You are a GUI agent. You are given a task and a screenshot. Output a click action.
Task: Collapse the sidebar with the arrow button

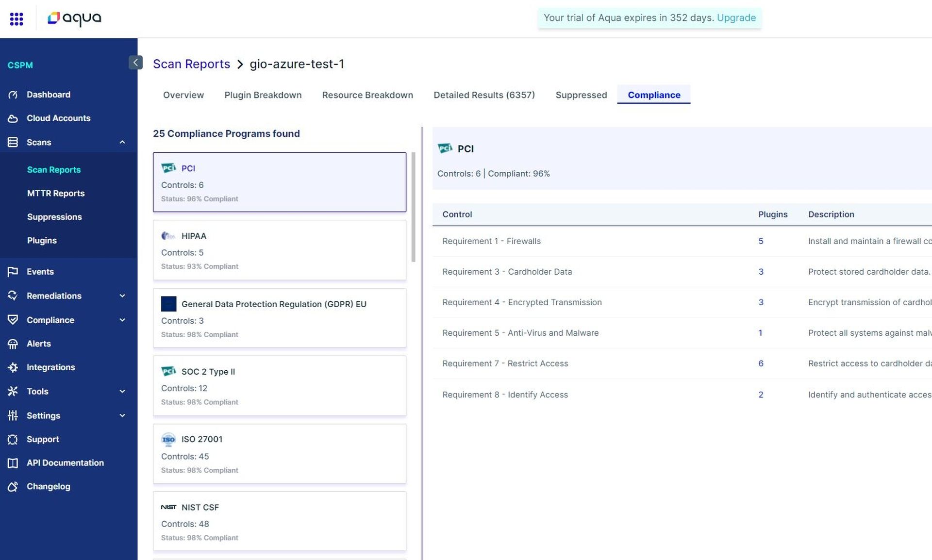pyautogui.click(x=135, y=62)
